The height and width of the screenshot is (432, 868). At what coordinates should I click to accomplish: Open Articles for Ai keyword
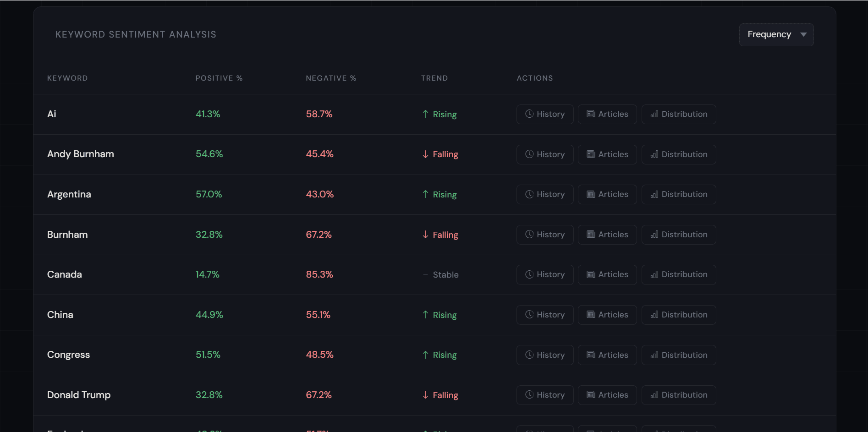point(607,114)
